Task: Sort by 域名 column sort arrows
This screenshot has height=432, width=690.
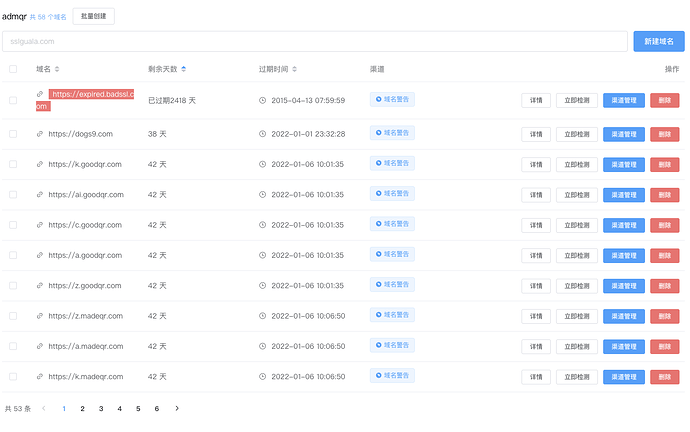Action: point(57,69)
